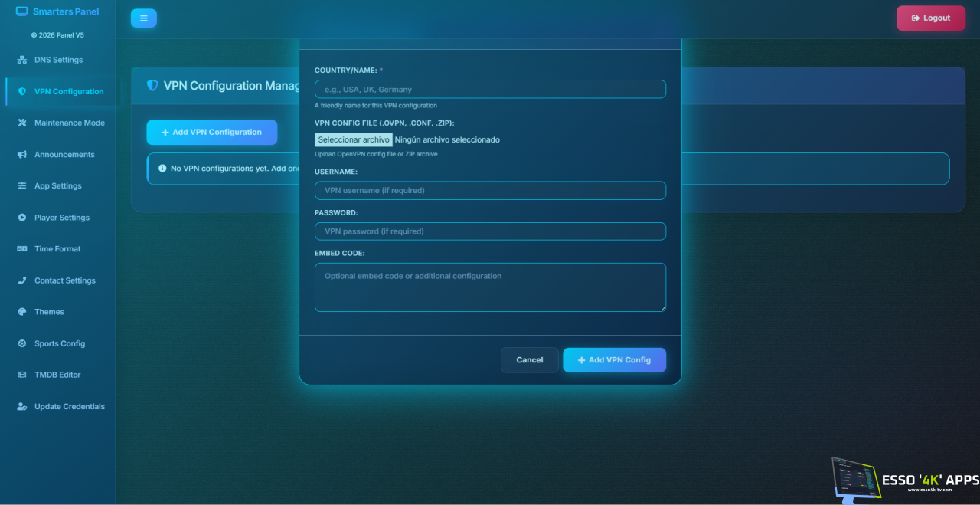Click the Logout button
Image resolution: width=980 pixels, height=505 pixels.
(x=931, y=18)
